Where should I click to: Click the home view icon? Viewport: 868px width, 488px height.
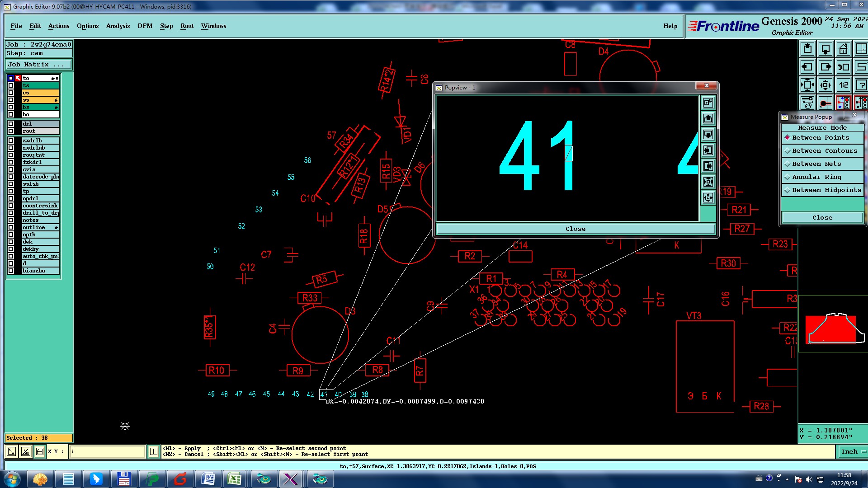[844, 49]
